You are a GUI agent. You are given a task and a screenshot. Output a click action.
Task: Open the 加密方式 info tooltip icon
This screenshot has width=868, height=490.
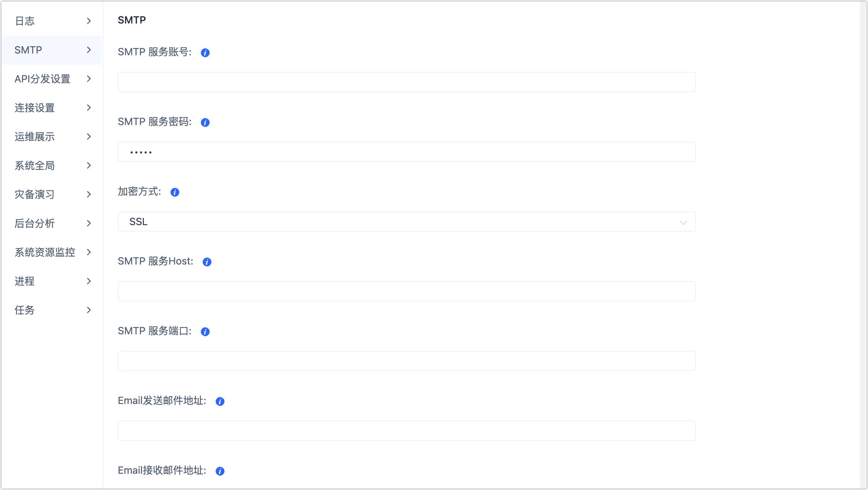tap(175, 192)
